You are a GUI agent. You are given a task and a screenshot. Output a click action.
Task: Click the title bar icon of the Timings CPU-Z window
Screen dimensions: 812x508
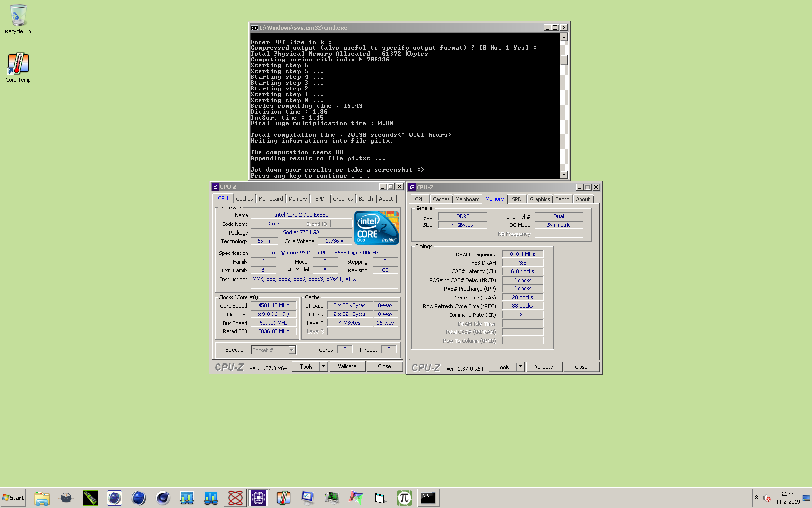pyautogui.click(x=412, y=187)
